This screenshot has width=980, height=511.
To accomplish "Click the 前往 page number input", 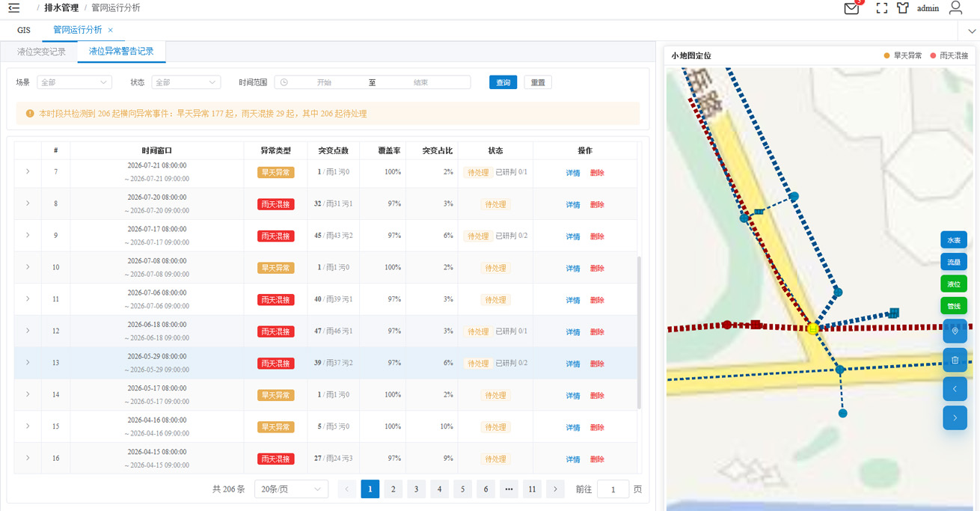I will coord(613,489).
